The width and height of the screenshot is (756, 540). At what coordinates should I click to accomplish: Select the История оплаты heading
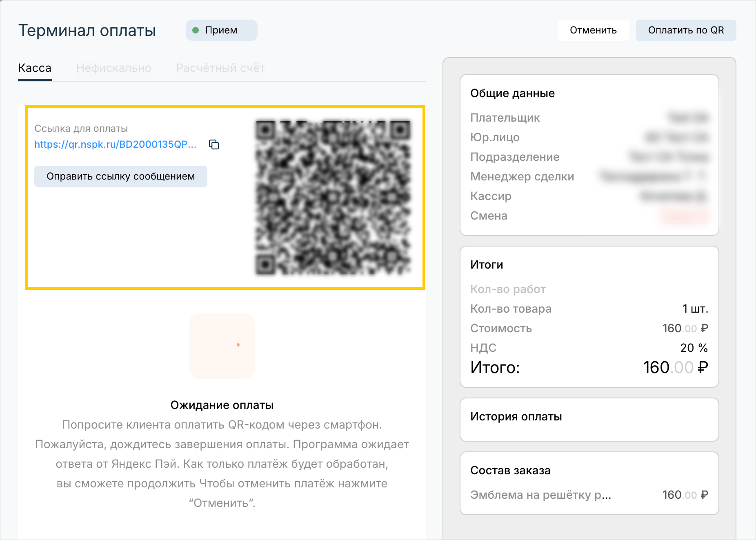(516, 417)
